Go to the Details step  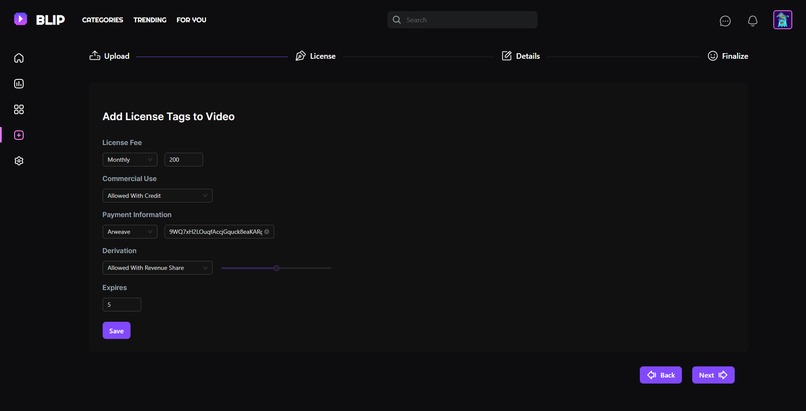tap(521, 56)
